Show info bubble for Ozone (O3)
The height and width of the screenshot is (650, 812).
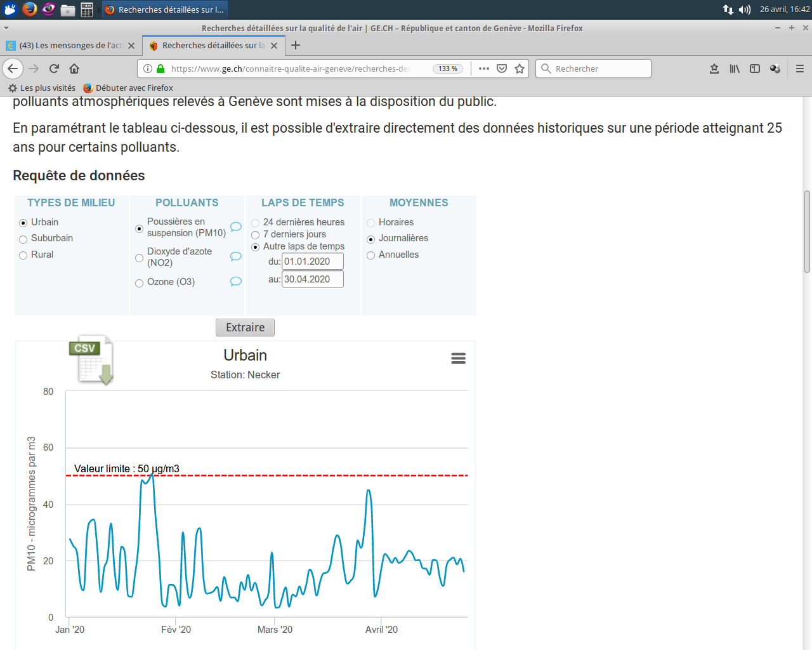tap(235, 282)
